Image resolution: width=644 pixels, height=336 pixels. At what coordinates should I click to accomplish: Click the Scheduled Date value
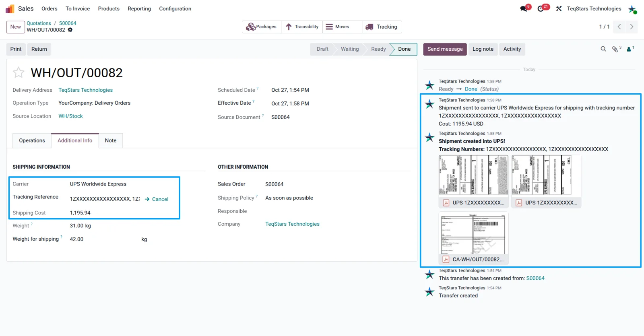tap(290, 90)
